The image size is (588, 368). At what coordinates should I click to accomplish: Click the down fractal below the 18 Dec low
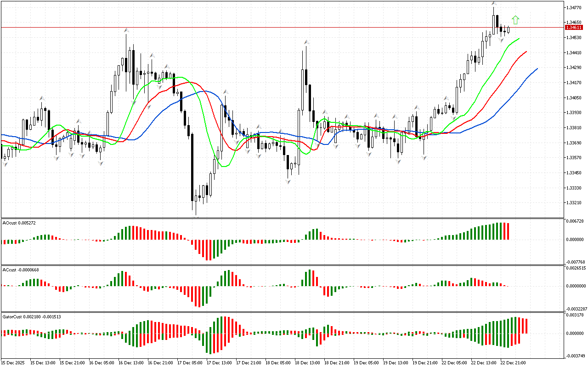click(x=288, y=182)
